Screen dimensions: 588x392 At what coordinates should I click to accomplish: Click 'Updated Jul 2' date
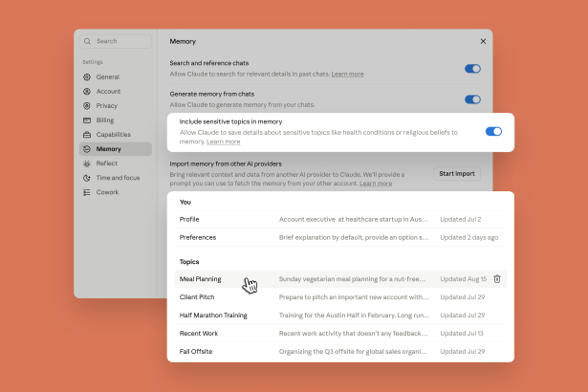(461, 219)
